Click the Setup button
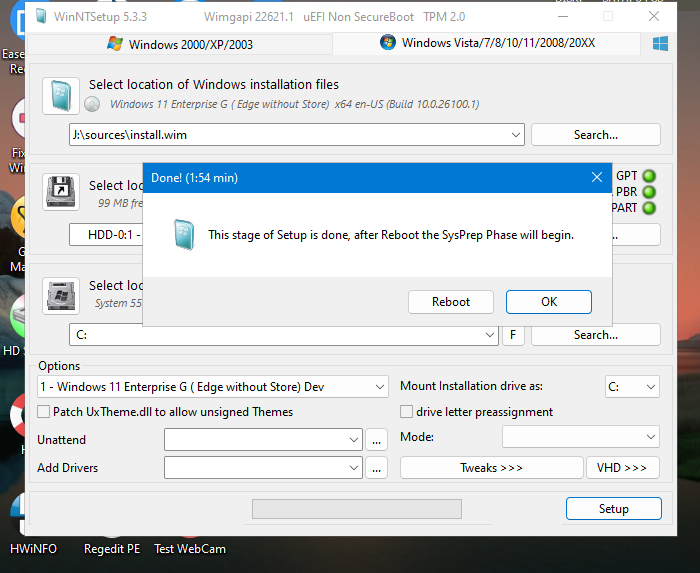Screen dimensions: 700x573 click(614, 509)
